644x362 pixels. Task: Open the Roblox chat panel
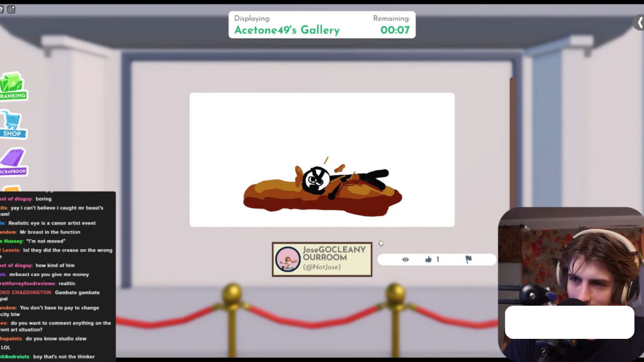click(x=11, y=9)
